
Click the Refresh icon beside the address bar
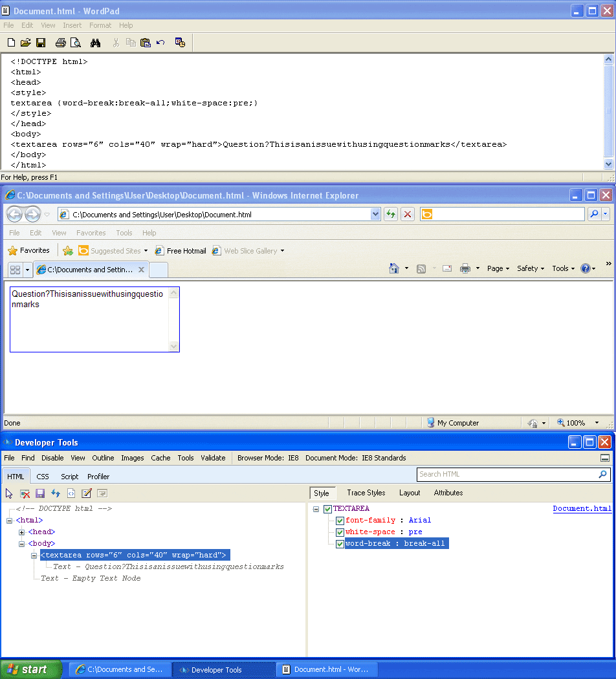(x=391, y=213)
